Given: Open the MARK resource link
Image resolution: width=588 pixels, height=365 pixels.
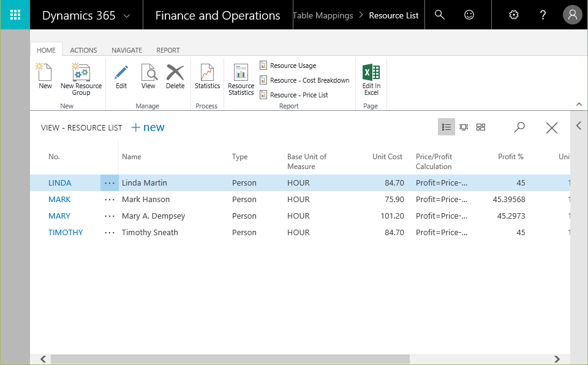Looking at the screenshot, I should [59, 199].
